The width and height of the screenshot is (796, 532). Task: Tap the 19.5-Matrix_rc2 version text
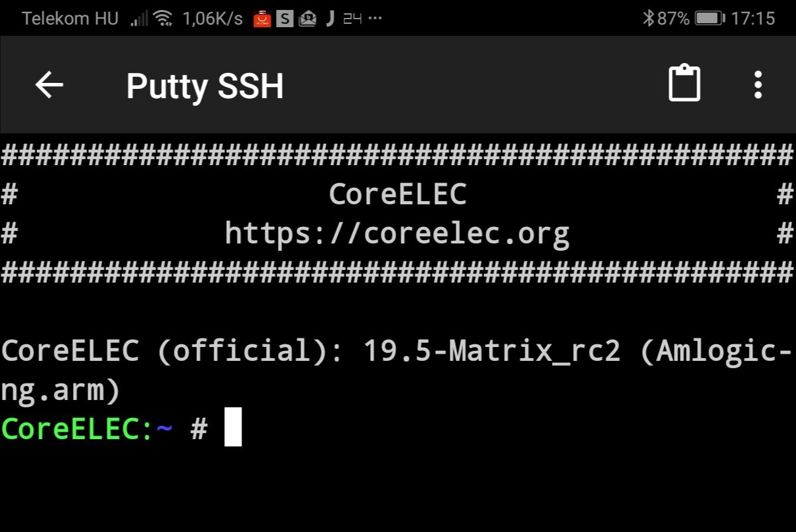click(492, 352)
